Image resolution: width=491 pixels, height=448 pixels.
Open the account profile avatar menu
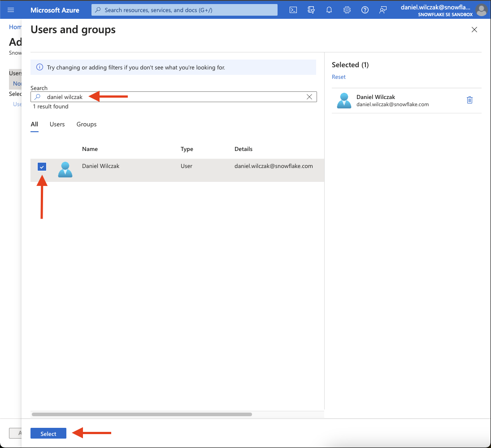pyautogui.click(x=481, y=10)
